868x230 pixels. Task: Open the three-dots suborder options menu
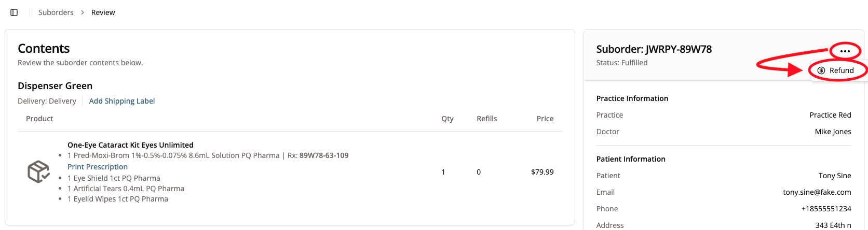coord(845,51)
